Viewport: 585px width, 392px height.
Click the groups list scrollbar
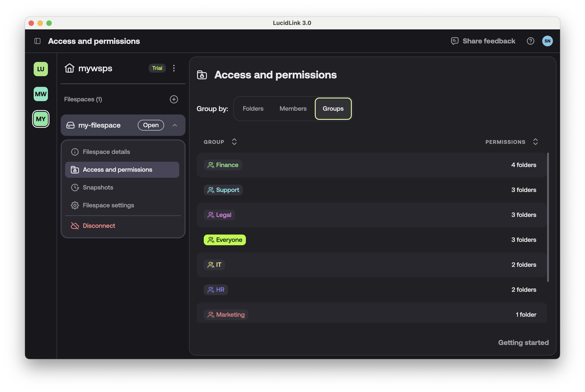(548, 217)
